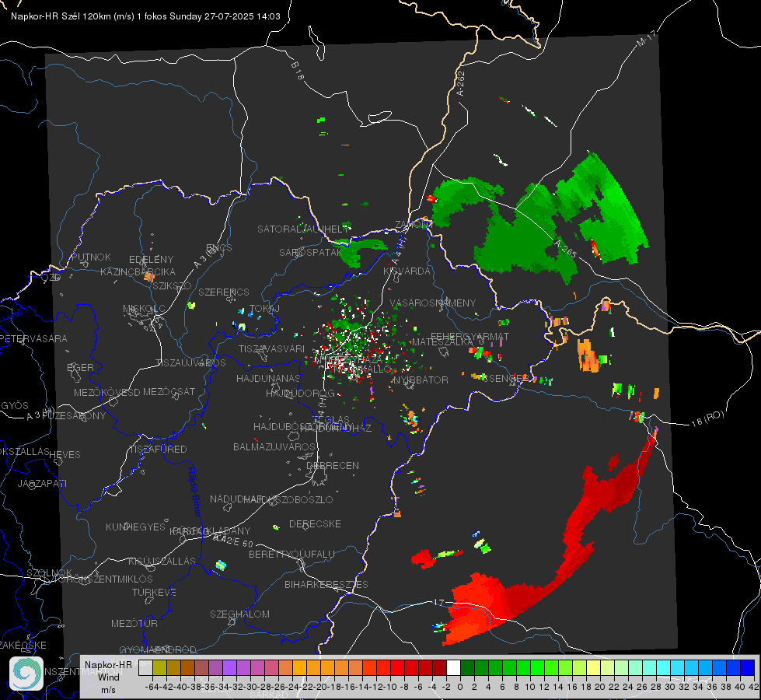The image size is (761, 700).
Task: Select the EDELÉNY town label
Action: coord(151,260)
